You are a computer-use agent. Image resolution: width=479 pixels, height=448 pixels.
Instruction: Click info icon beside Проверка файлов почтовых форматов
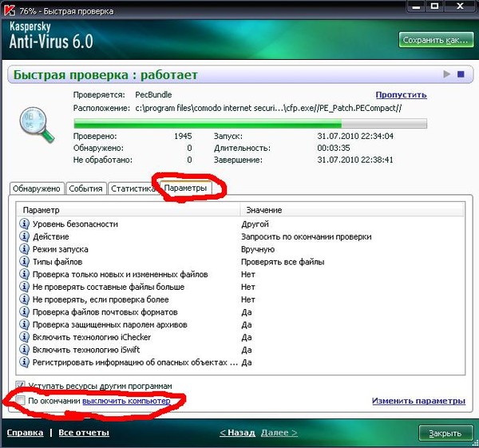pos(24,311)
